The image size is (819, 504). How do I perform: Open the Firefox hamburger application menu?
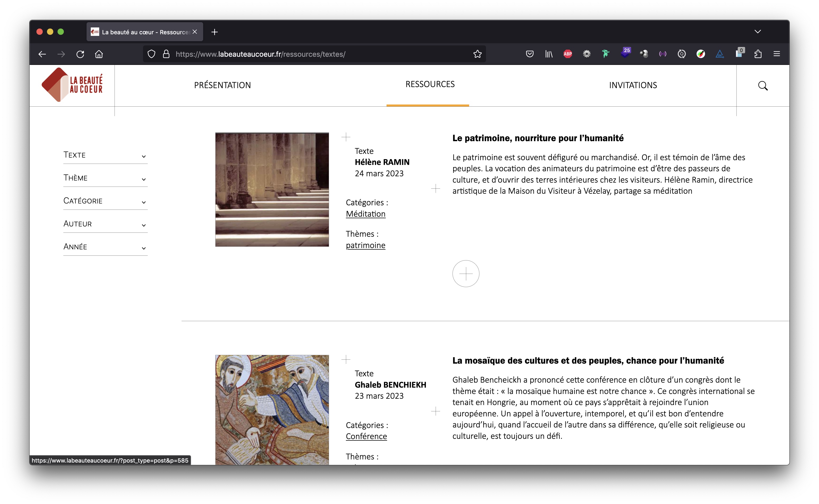click(777, 54)
